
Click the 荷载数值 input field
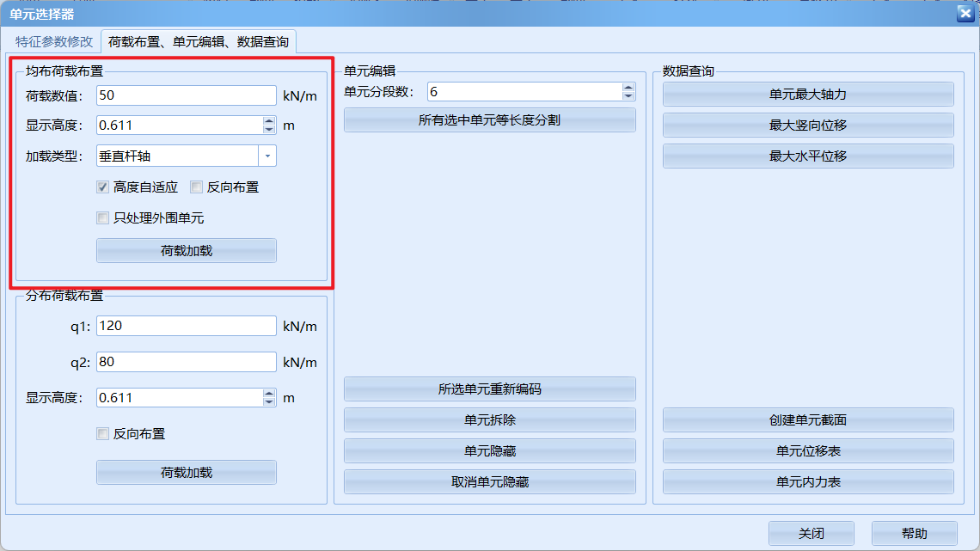point(186,95)
